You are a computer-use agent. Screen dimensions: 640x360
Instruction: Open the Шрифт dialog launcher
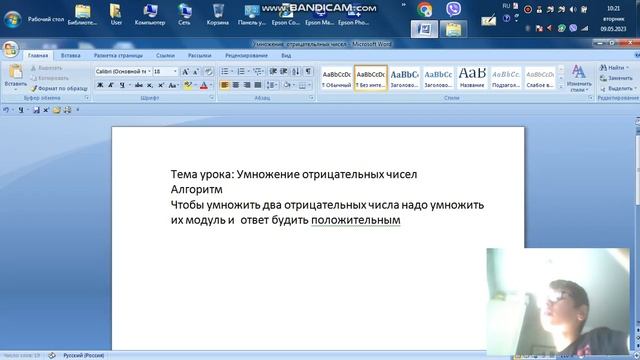click(211, 98)
